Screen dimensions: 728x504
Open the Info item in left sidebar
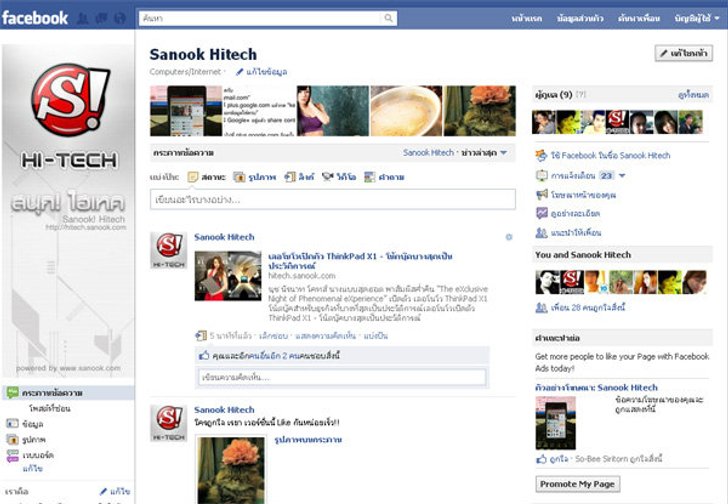point(32,424)
